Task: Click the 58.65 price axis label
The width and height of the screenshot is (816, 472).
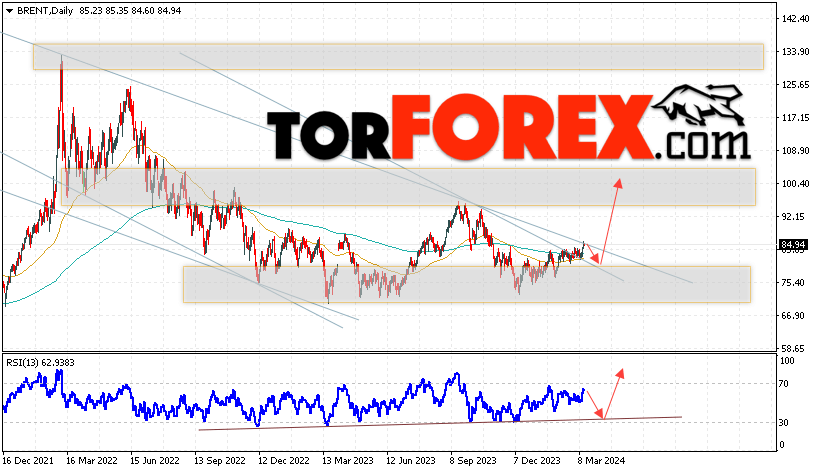Action: coord(794,348)
